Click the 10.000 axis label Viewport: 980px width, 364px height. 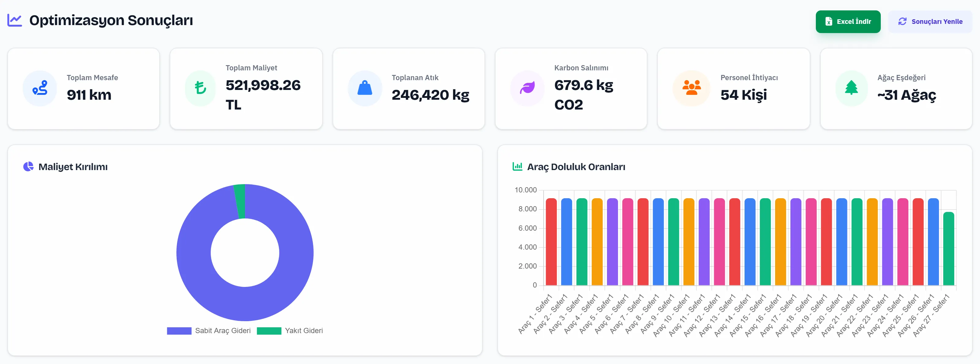(526, 190)
